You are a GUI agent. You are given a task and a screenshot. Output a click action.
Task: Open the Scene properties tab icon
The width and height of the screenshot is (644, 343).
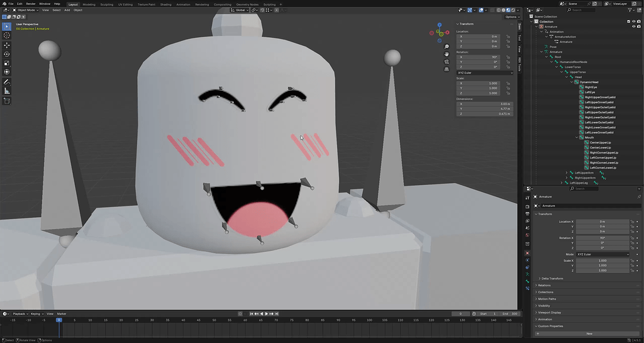pos(528,228)
